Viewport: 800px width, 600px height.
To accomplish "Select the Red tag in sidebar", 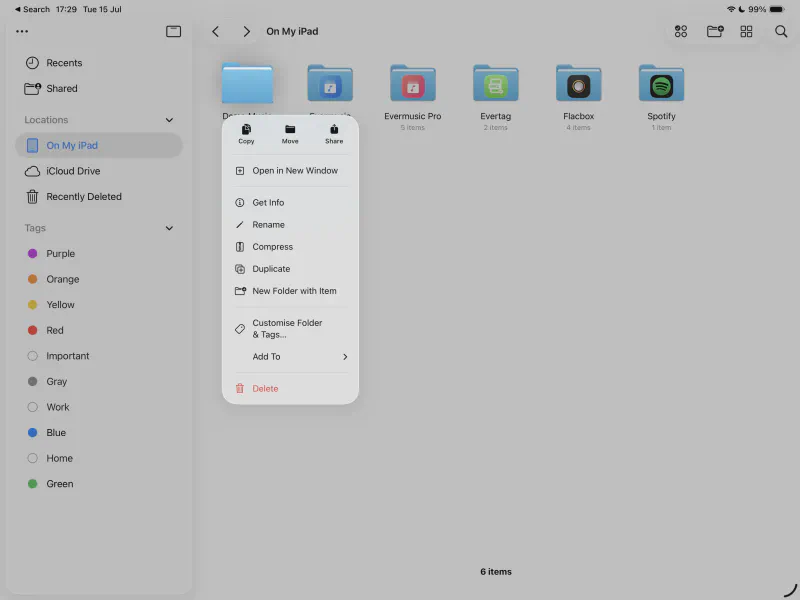I will (54, 330).
